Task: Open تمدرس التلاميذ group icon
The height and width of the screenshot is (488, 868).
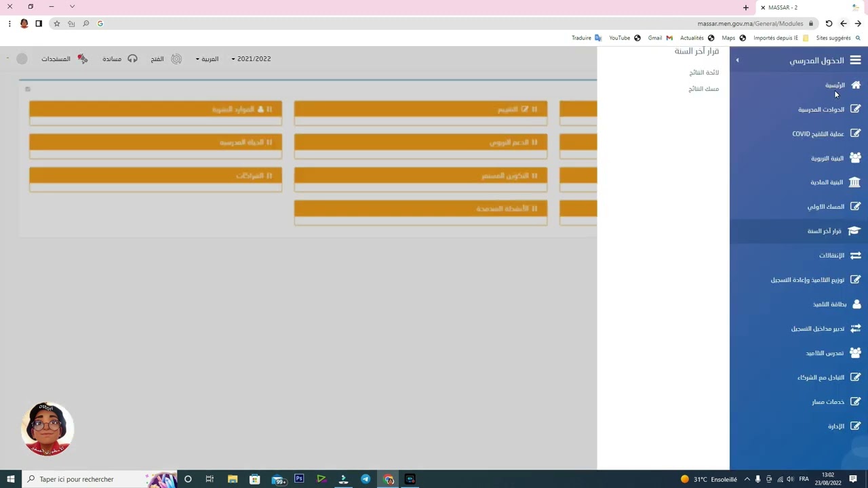Action: click(x=855, y=352)
